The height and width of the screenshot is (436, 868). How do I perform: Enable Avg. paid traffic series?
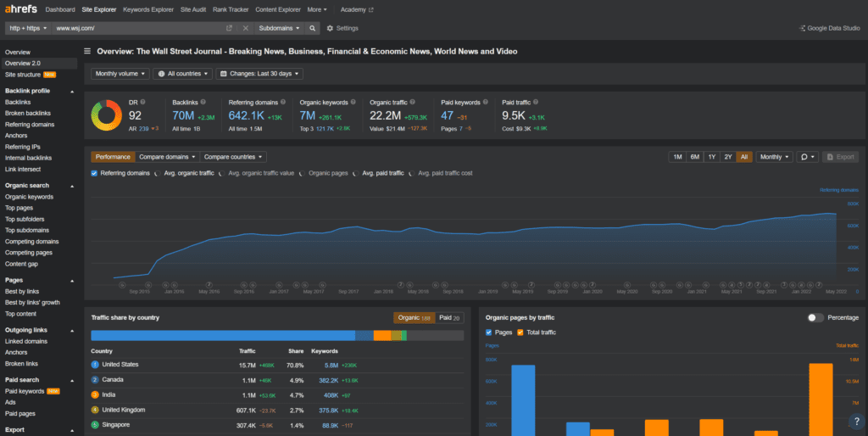coord(356,173)
